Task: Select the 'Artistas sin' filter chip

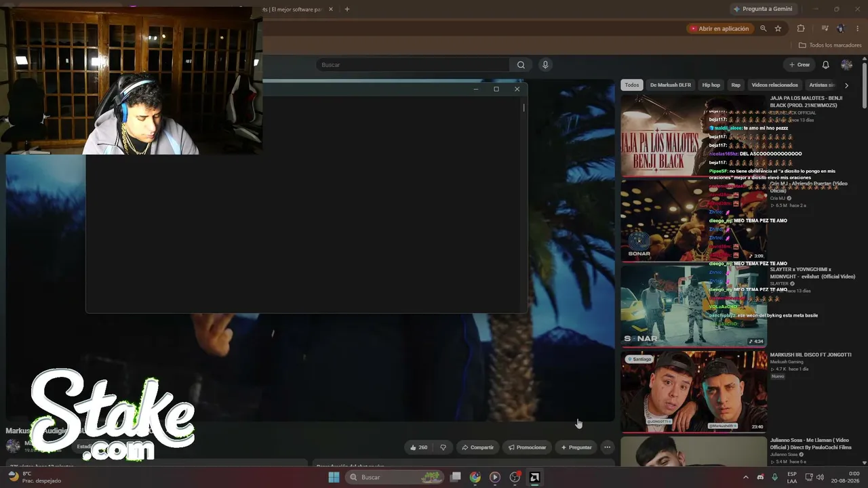Action: (822, 85)
